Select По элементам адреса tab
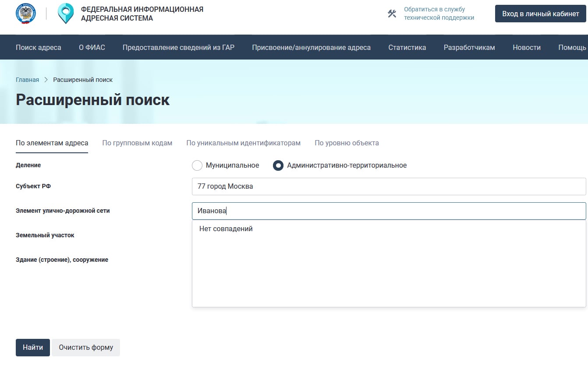 coord(52,143)
